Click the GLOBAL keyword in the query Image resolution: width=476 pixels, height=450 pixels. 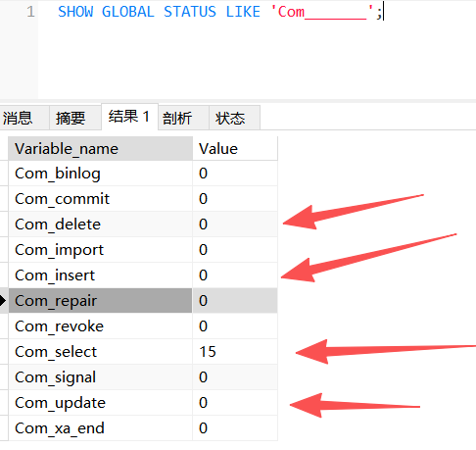pyautogui.click(x=128, y=12)
